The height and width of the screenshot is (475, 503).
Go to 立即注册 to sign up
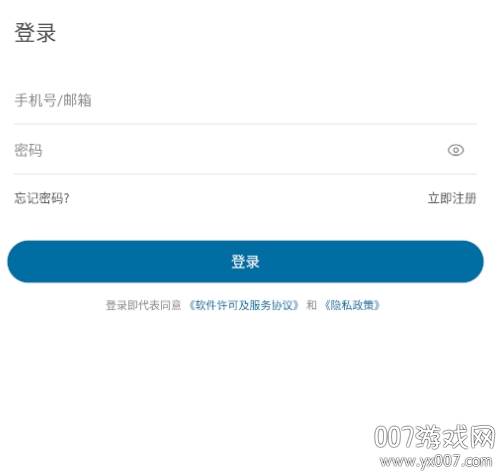[x=452, y=198]
